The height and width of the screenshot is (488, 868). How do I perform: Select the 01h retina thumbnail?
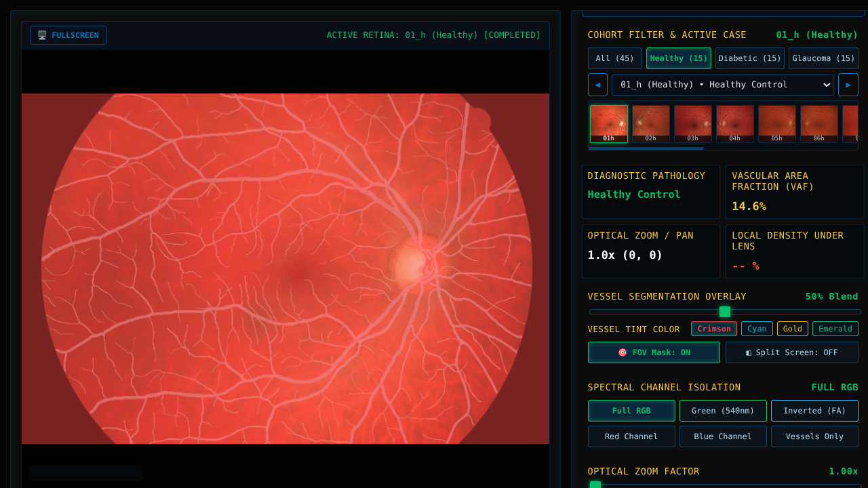pyautogui.click(x=609, y=124)
